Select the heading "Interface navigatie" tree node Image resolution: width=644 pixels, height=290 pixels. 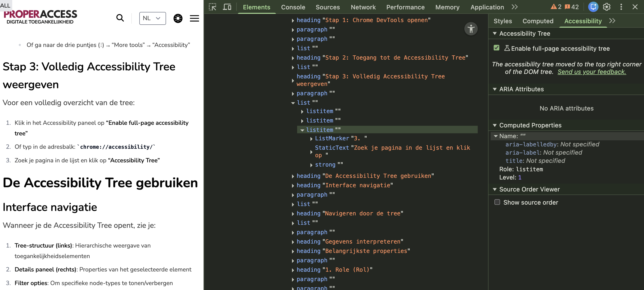(345, 185)
